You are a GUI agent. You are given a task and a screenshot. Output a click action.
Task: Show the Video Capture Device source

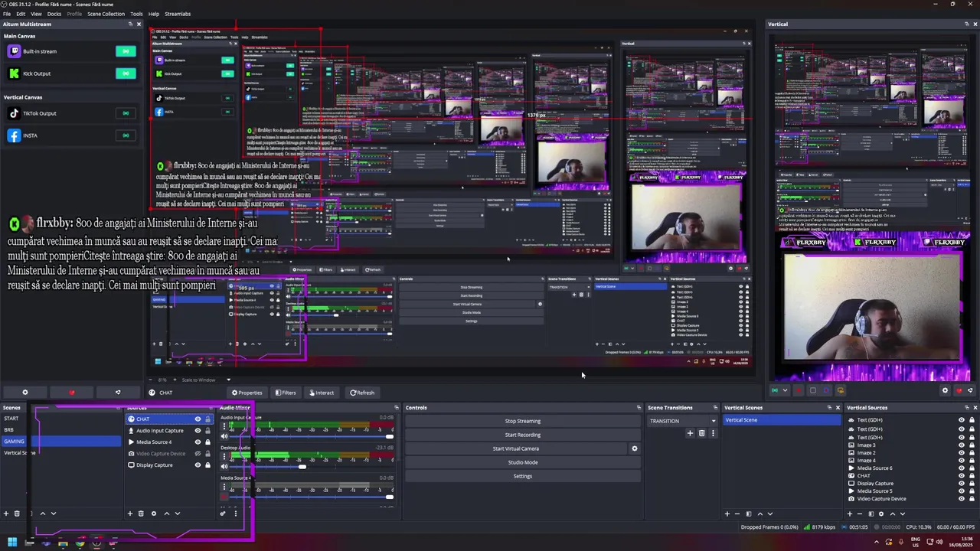click(198, 454)
